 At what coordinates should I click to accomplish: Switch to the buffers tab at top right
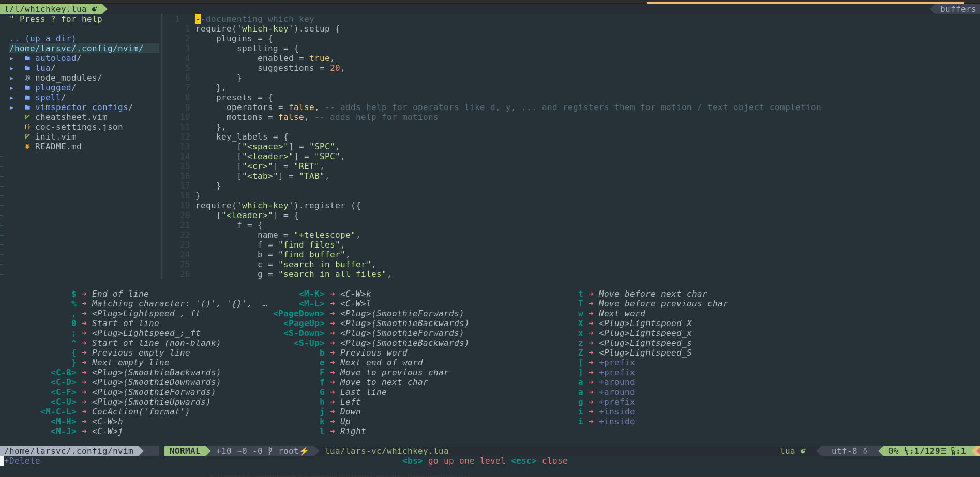(x=957, y=9)
